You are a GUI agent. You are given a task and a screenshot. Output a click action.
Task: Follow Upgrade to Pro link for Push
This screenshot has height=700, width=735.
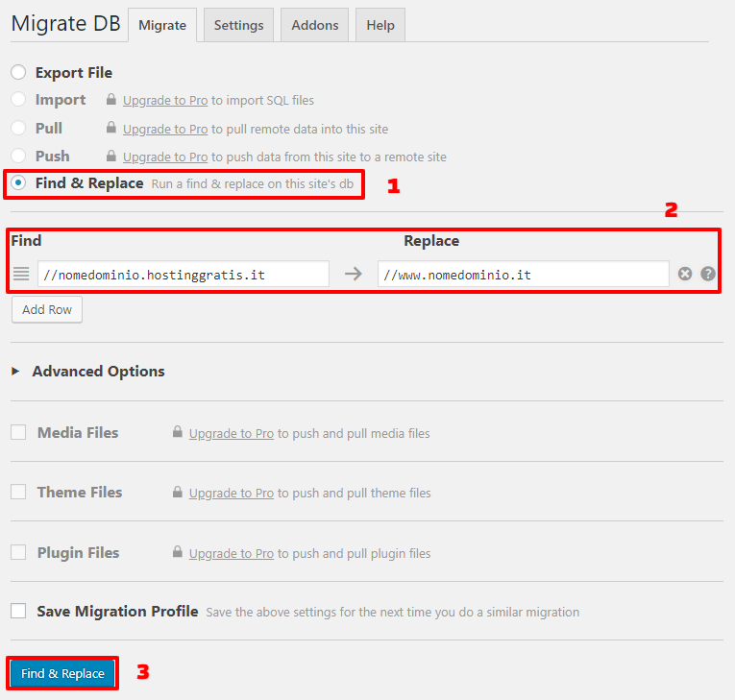click(165, 157)
